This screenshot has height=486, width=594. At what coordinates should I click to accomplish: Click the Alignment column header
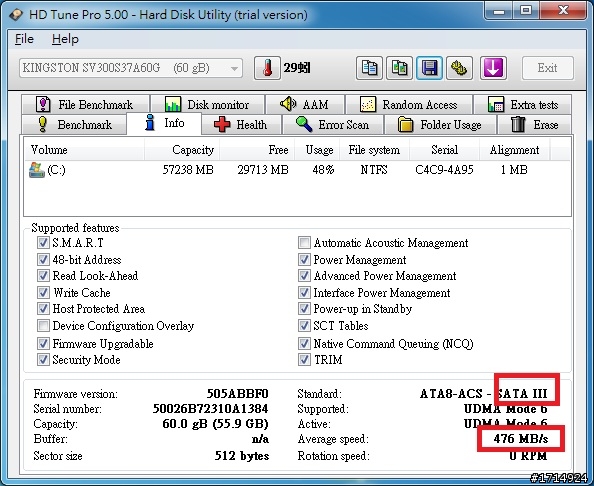coord(514,150)
